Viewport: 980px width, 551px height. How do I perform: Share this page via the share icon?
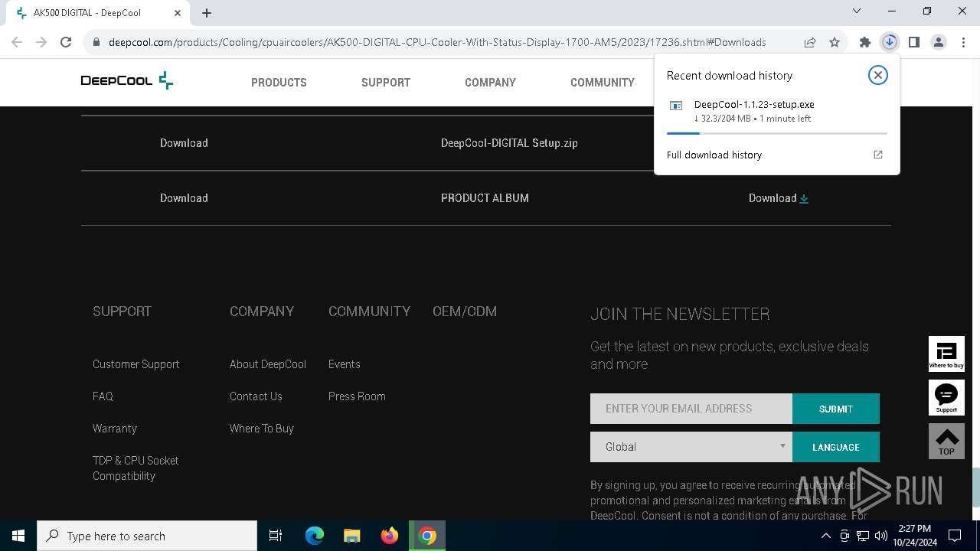810,42
